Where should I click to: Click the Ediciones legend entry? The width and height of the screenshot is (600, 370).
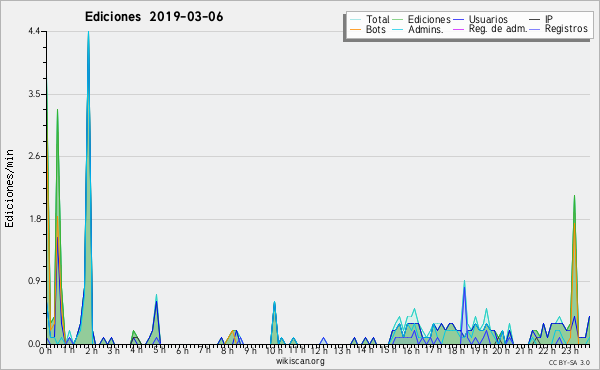(422, 19)
